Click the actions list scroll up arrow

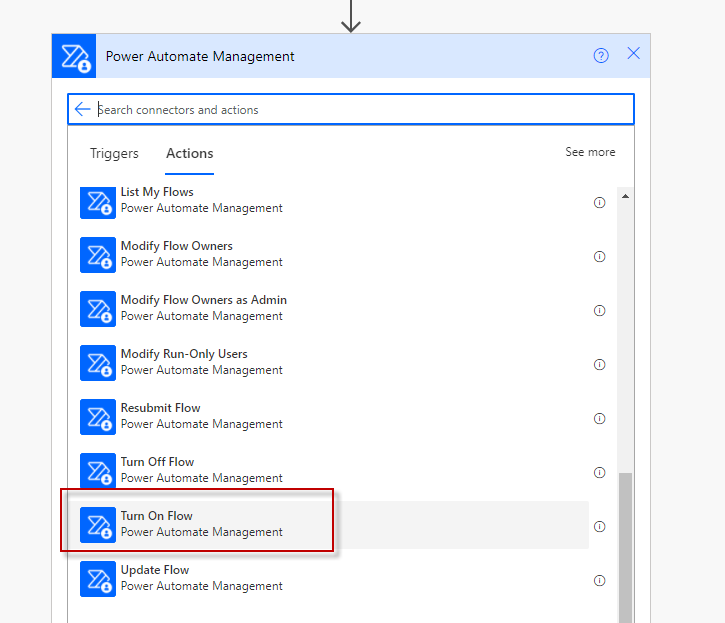pos(625,197)
